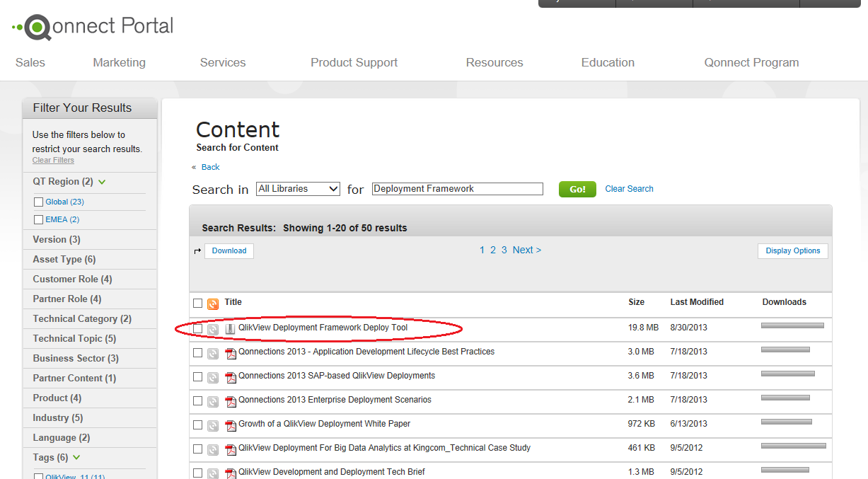Open the Services menu
The image size is (868, 479).
(223, 63)
